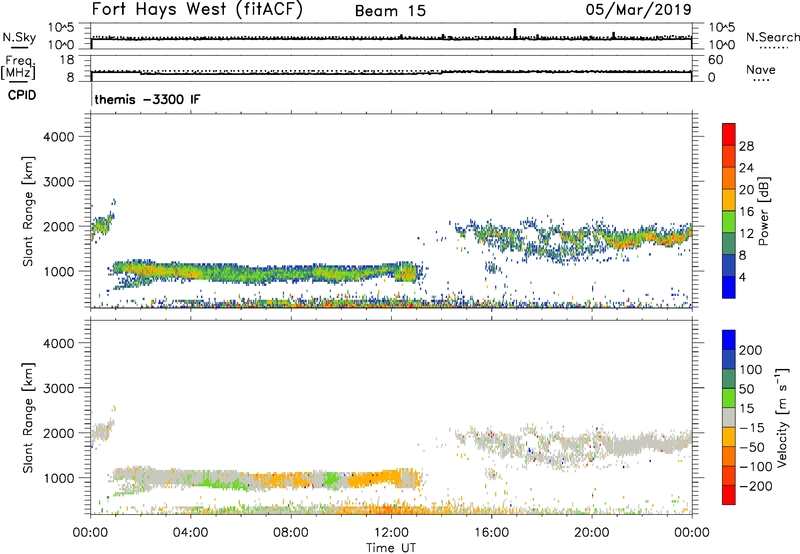The image size is (800, 554).
Task: Click the '-100' velocity colorbar value
Action: point(756,467)
